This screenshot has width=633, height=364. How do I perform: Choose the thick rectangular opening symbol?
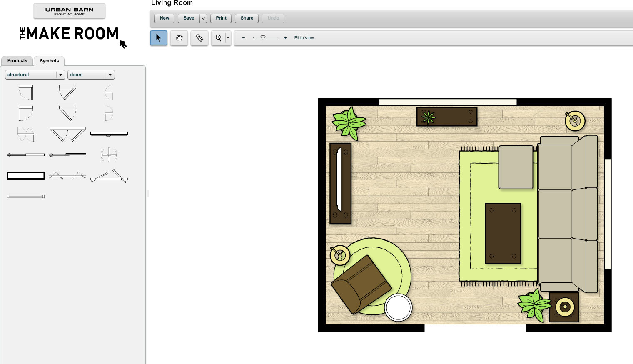[26, 176]
